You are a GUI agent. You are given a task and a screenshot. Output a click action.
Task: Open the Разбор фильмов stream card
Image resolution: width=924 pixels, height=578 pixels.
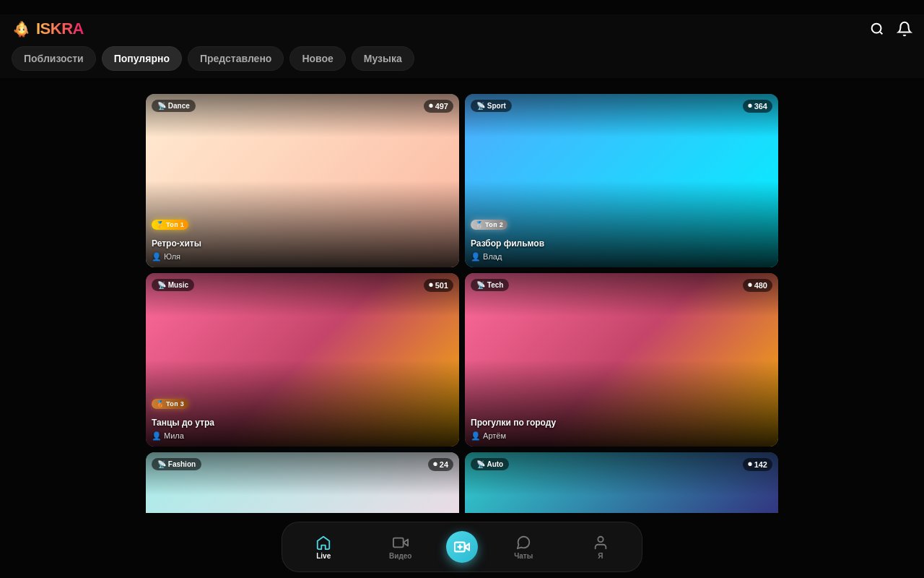point(622,181)
